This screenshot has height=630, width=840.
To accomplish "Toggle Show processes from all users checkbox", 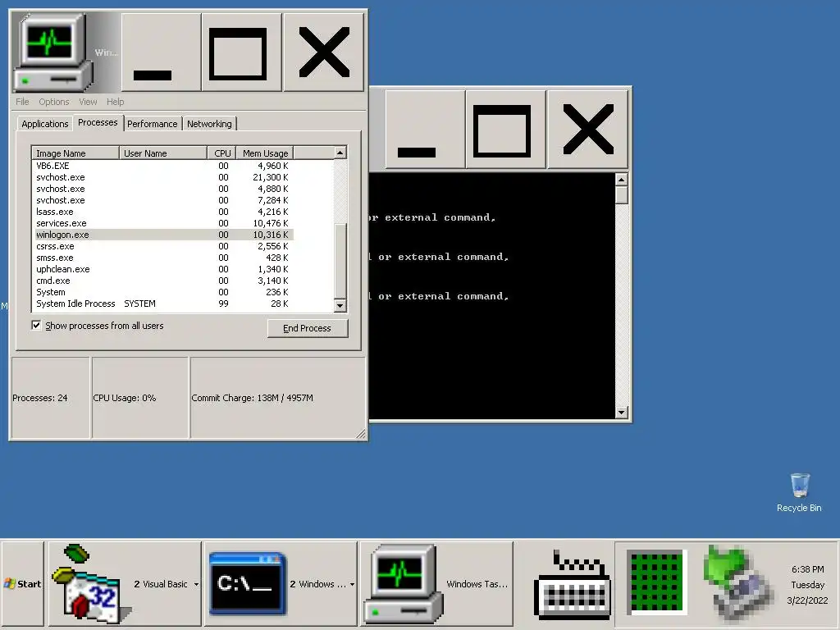I will pos(36,325).
